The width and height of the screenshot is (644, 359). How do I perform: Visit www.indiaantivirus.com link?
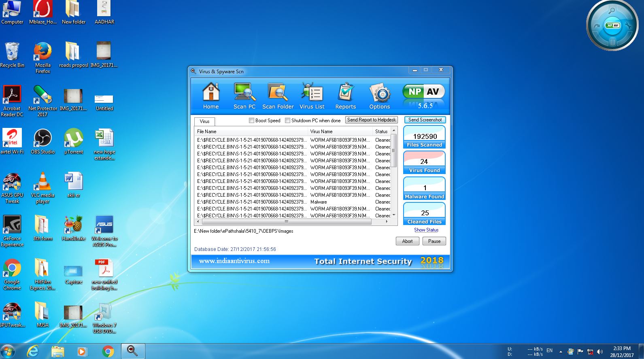click(x=234, y=261)
